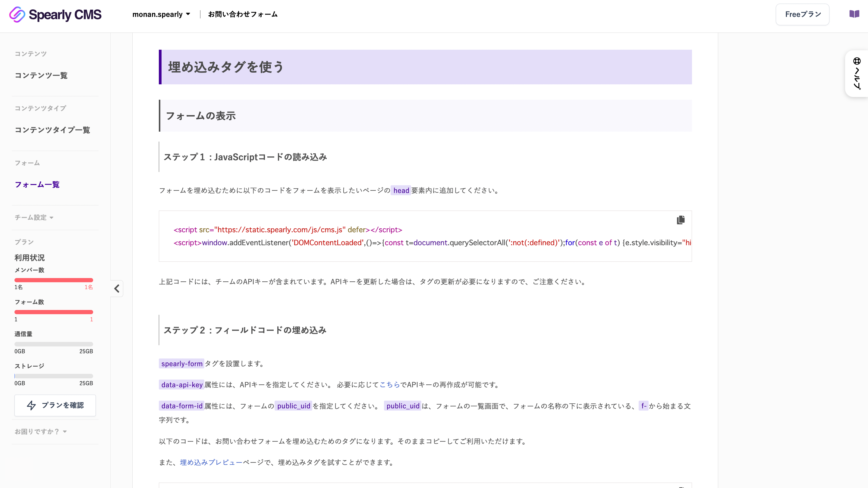Screen dimensions: 868x488
Task: Click the data-form-id inline code
Action: (x=182, y=406)
